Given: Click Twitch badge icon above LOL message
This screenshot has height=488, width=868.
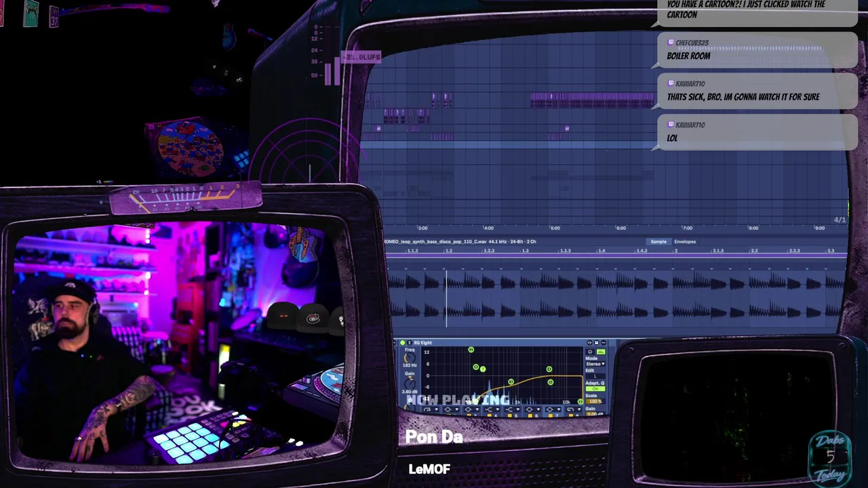Looking at the screenshot, I should click(671, 125).
